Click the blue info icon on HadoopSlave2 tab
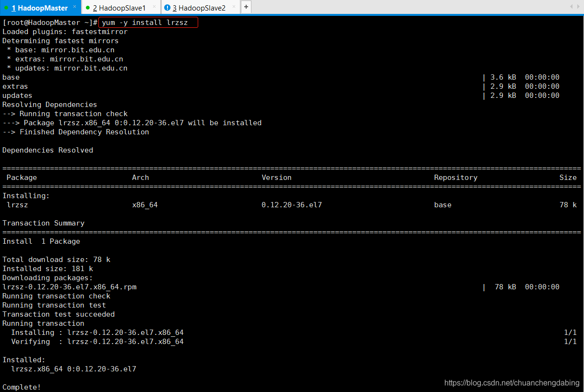Screen dimensions: 584x392 point(167,7)
